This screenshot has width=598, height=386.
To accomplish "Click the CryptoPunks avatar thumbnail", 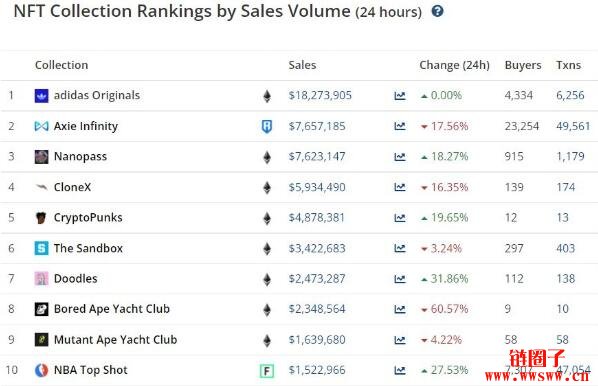I will tap(41, 218).
